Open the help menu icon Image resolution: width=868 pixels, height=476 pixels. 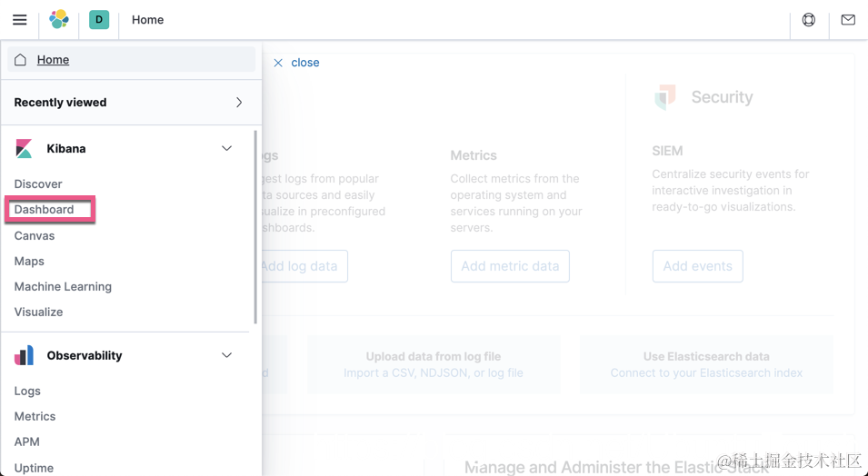coord(809,20)
